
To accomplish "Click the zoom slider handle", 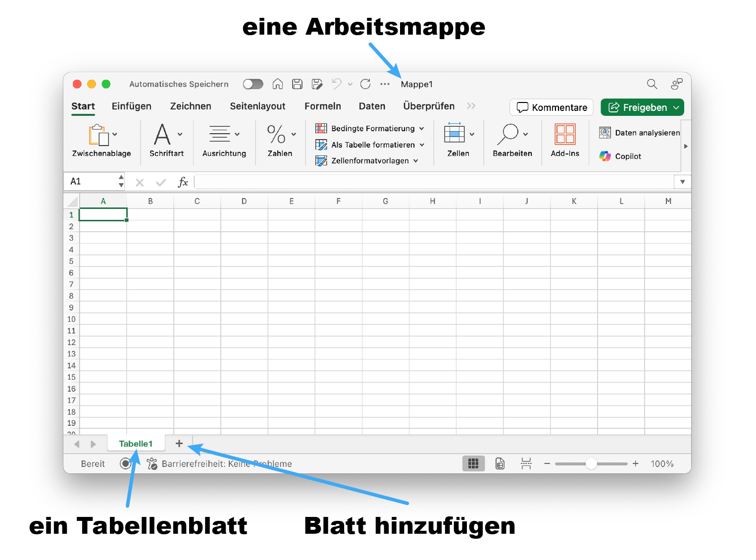I will [591, 463].
